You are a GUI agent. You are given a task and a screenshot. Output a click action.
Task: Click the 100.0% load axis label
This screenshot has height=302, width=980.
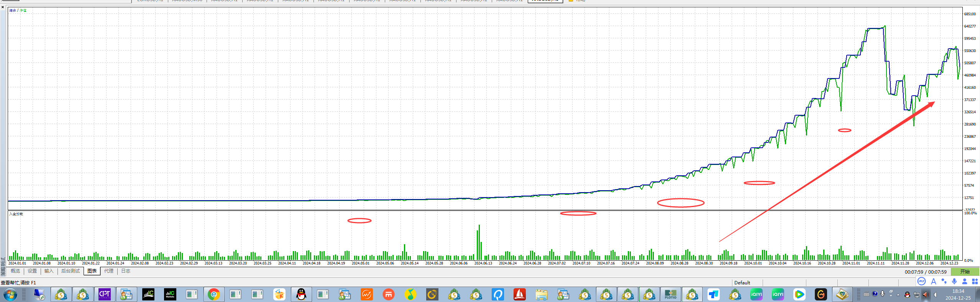970,213
